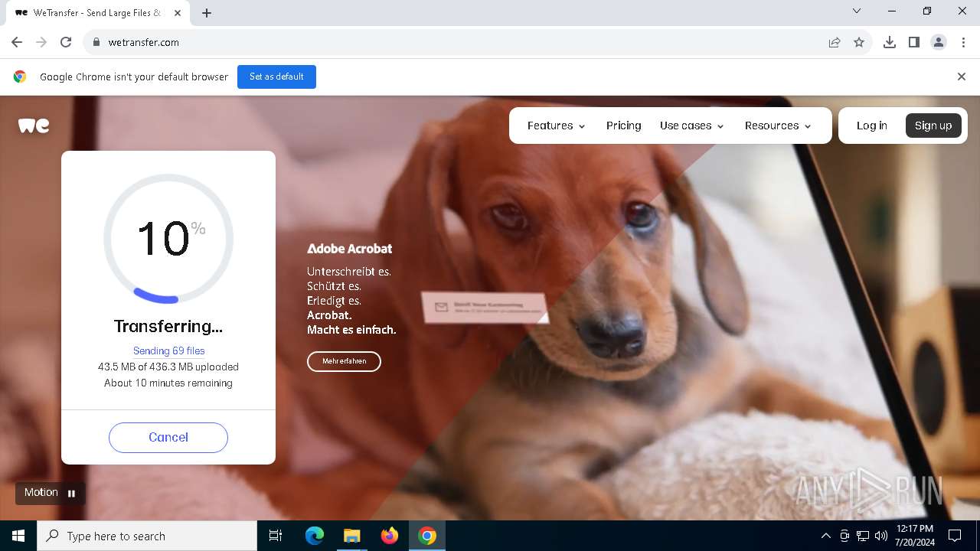Set Chrome as default browser
The height and width of the screenshot is (551, 980).
276,77
